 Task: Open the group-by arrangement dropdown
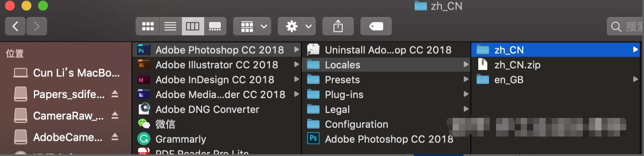coord(252,26)
